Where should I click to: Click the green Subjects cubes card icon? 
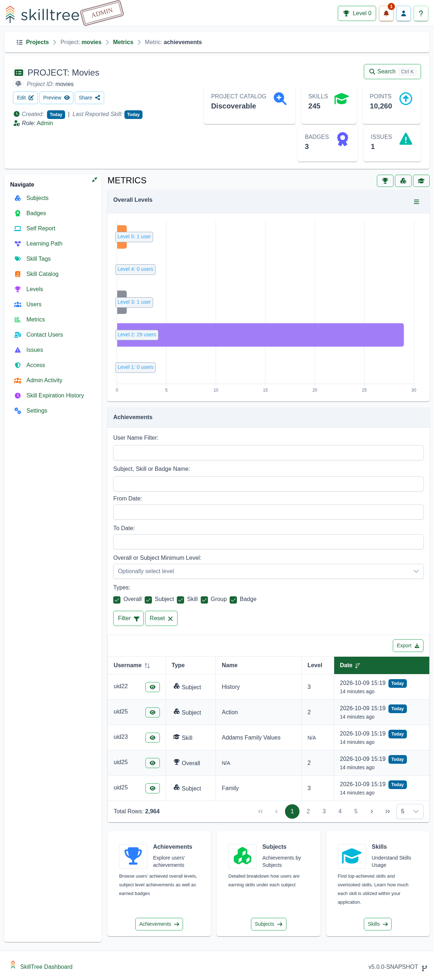(x=242, y=856)
